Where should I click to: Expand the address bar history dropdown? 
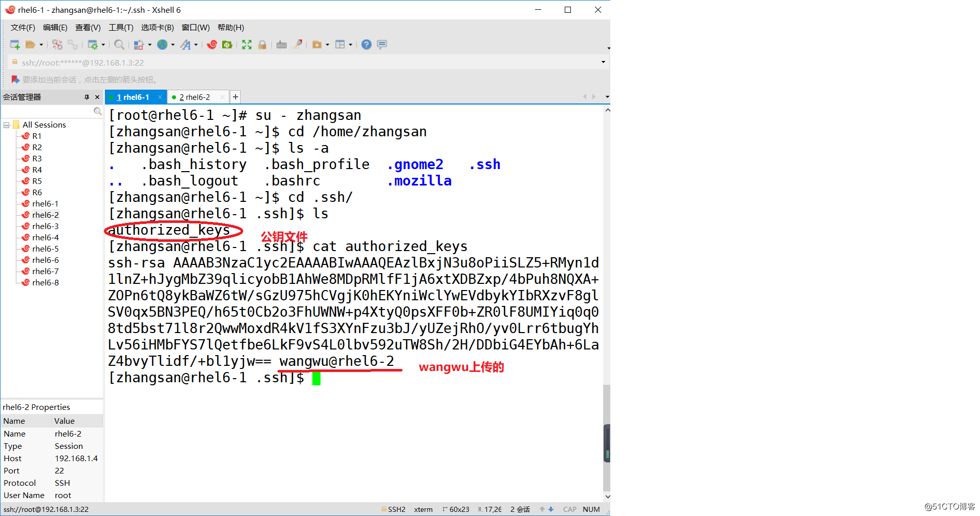click(x=603, y=62)
